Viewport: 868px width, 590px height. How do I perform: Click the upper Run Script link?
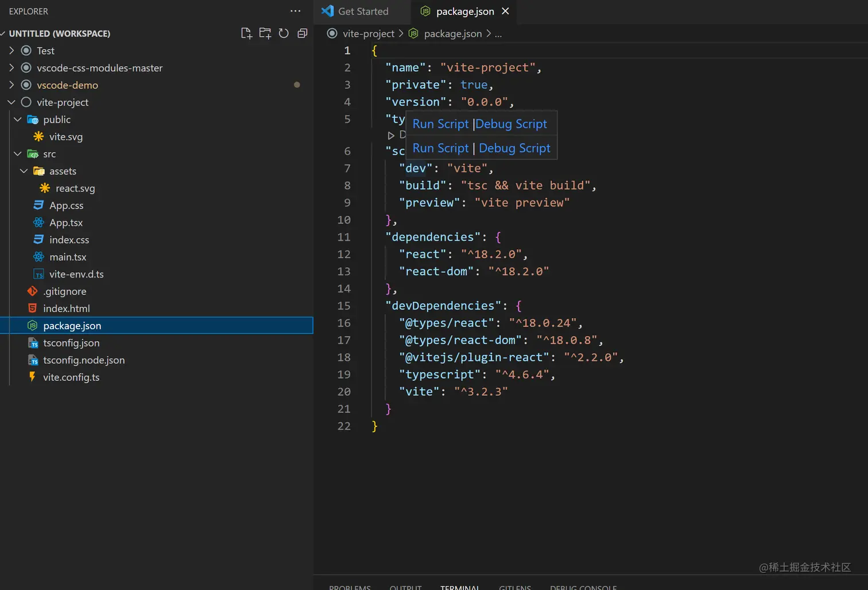click(x=440, y=124)
